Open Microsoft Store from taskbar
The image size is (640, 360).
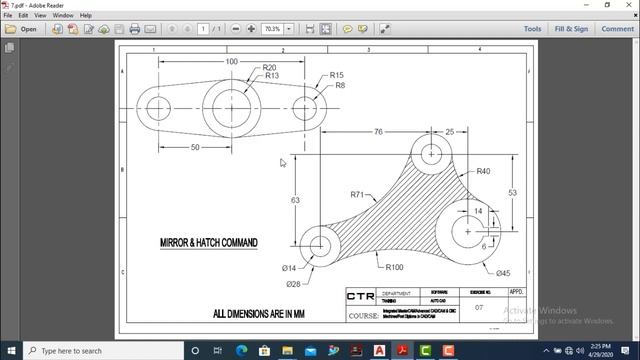tap(264, 351)
